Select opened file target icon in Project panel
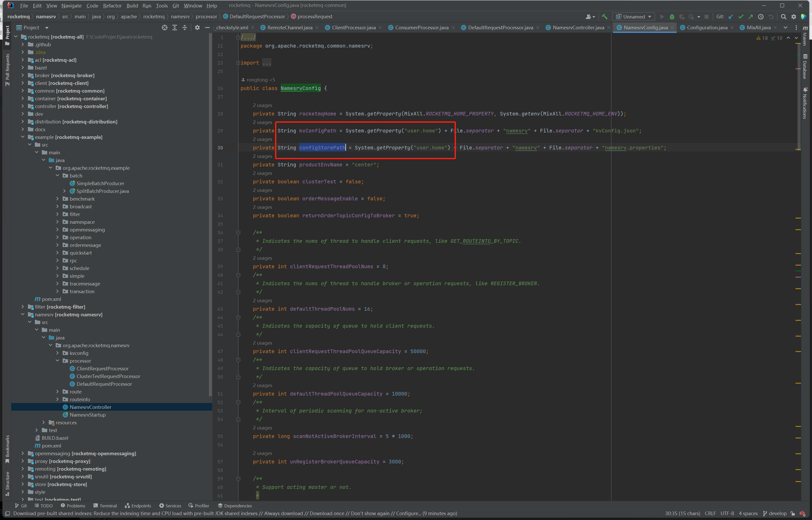Viewport: 812px width, 520px height. [164, 28]
